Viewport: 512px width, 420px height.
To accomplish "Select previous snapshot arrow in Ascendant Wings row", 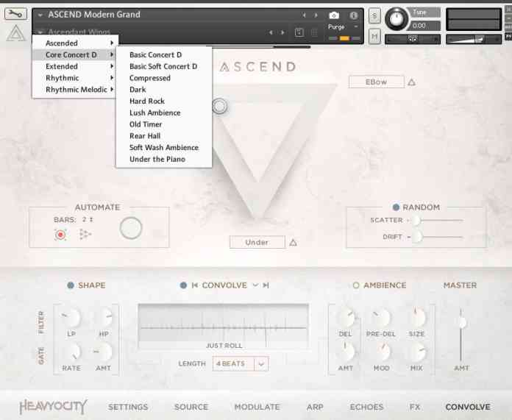I will pyautogui.click(x=271, y=32).
